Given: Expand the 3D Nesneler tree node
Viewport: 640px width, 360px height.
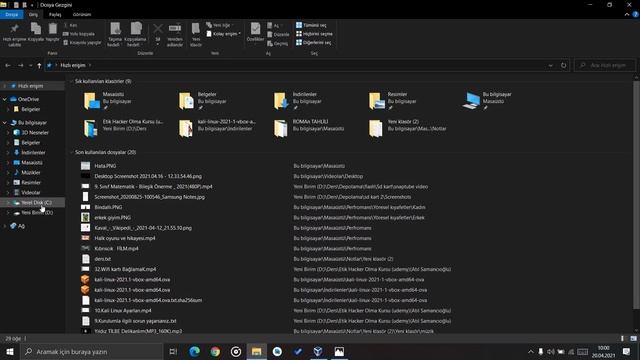Looking at the screenshot, I should click(x=8, y=133).
